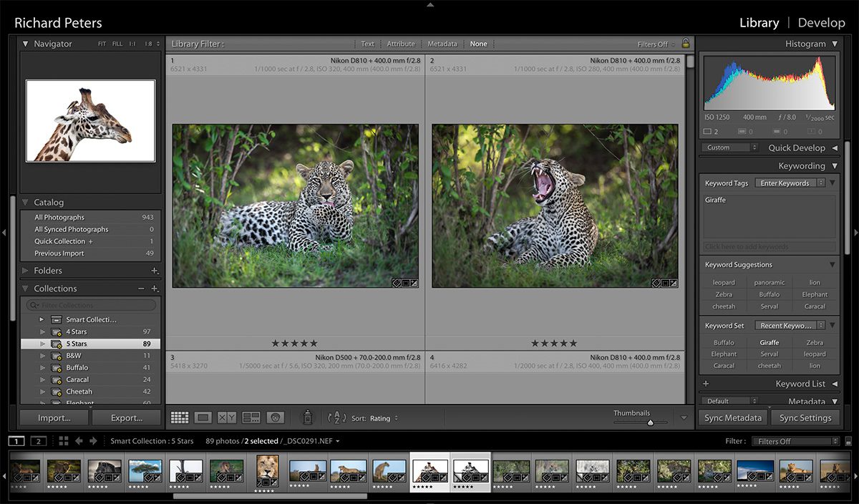Switch to Loupe view

tap(203, 417)
